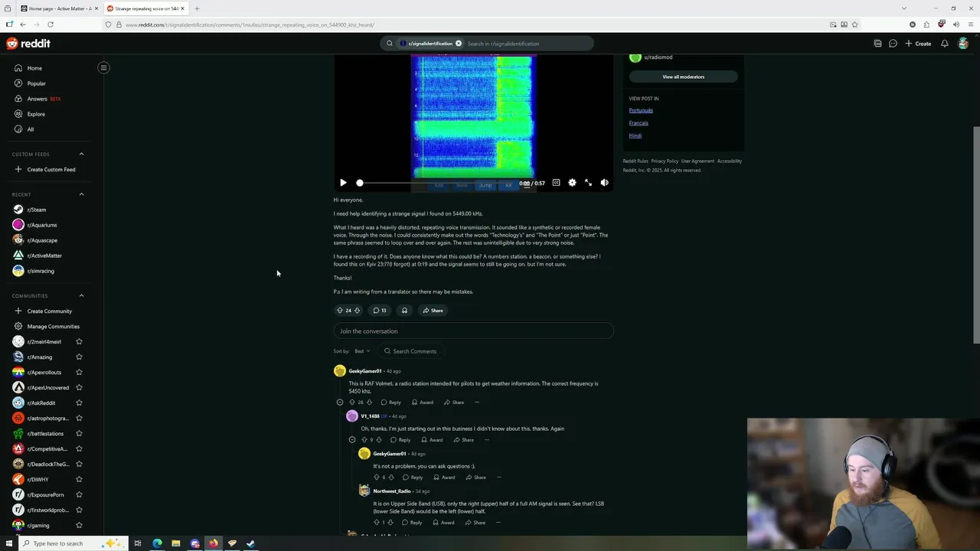Award the RAF Volmet comment

423,403
